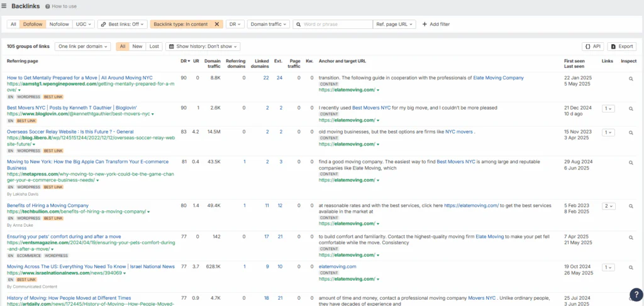Sort by the Page traffic column header
Viewport: 644px width, 306px height.
(x=294, y=64)
